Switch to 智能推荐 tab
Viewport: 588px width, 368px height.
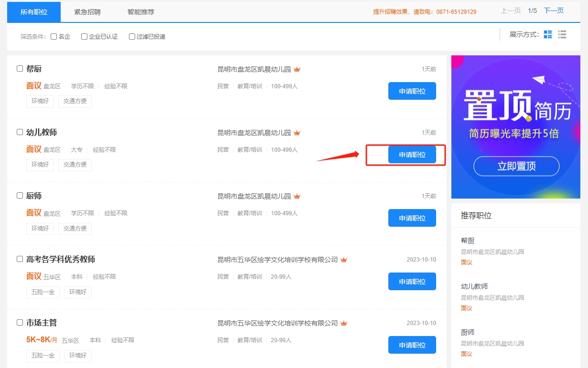(141, 12)
